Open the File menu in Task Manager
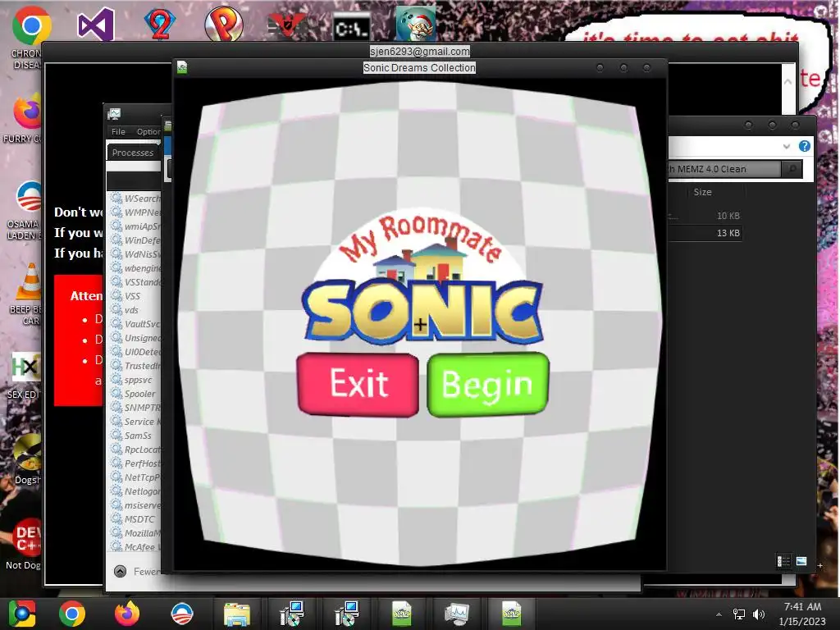 click(x=118, y=131)
